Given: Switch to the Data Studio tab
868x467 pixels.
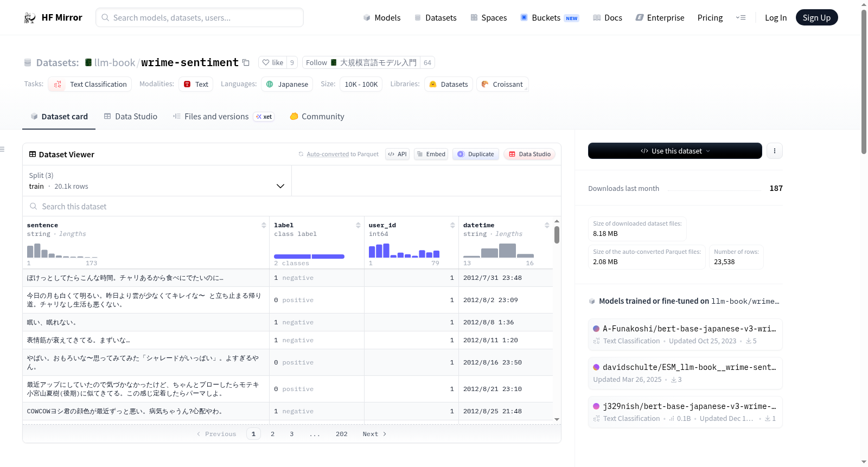Looking at the screenshot, I should [131, 117].
